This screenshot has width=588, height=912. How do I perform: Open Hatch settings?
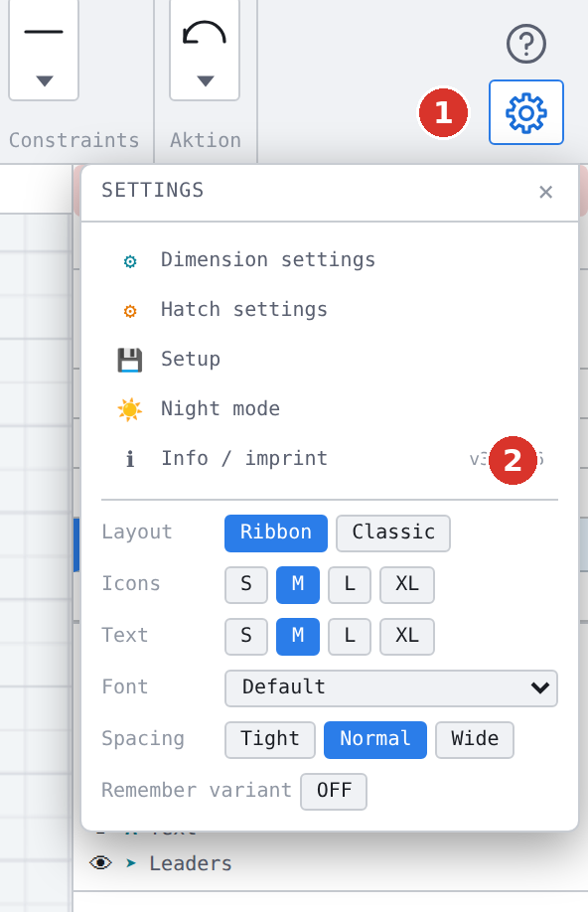coord(243,309)
